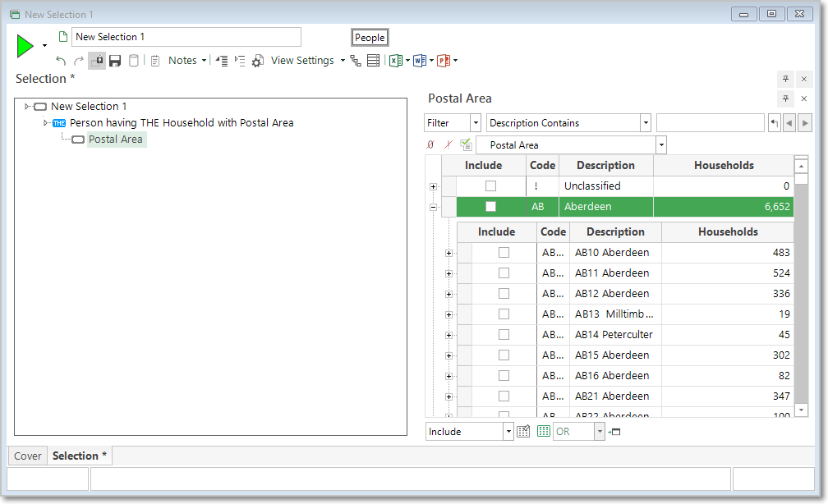The height and width of the screenshot is (504, 828).
Task: Tick the Include checkbox for AB Aberdeen
Action: click(490, 206)
